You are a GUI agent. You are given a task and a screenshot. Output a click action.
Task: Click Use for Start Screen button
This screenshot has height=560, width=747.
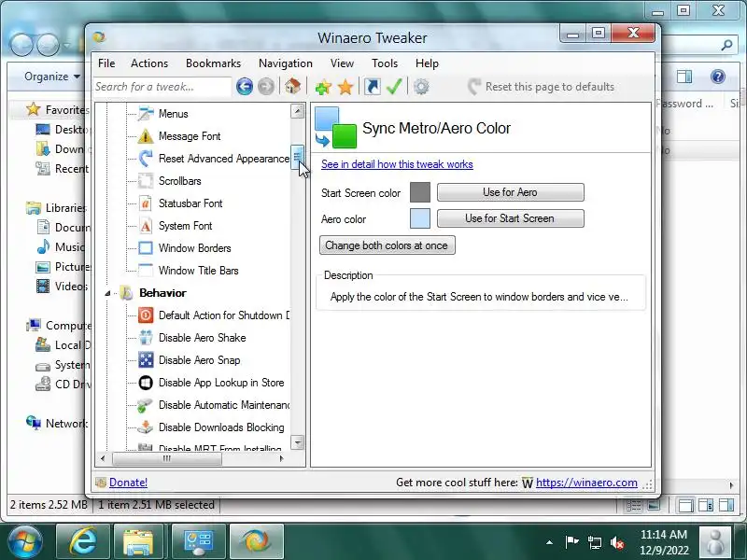[x=510, y=218]
